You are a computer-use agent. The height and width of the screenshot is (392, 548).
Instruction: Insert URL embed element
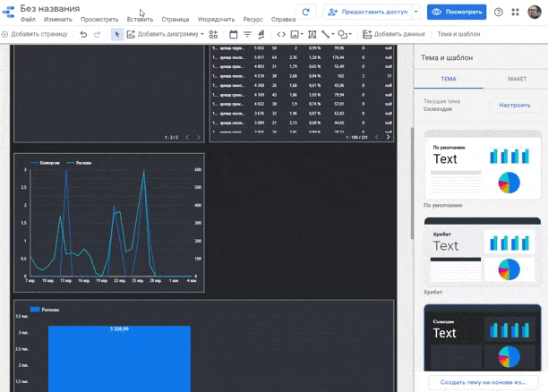(281, 34)
